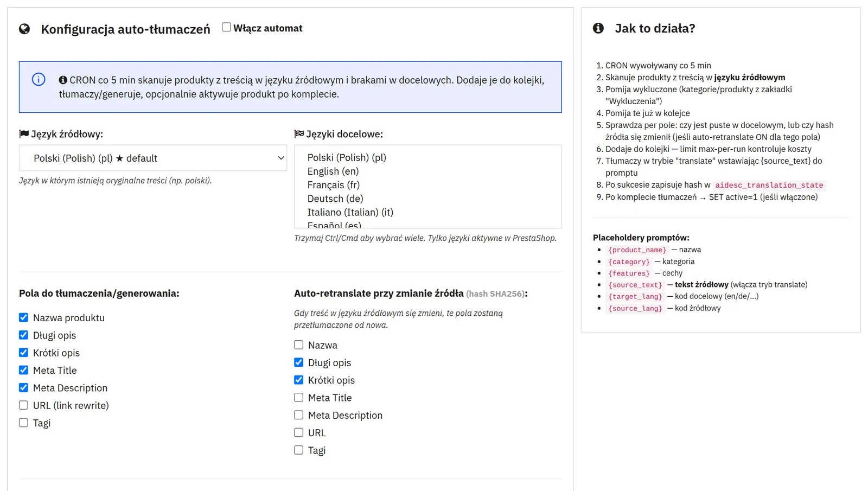Image resolution: width=868 pixels, height=491 pixels.
Task: Open the Język źródłowy dropdown
Action: pyautogui.click(x=153, y=158)
